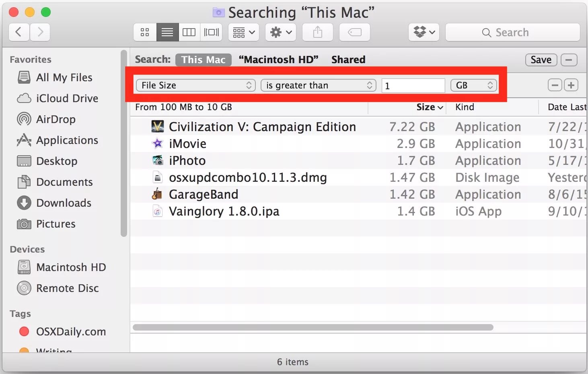Screen dimensions: 588x374
Task: Select Shared search scope
Action: 348,60
